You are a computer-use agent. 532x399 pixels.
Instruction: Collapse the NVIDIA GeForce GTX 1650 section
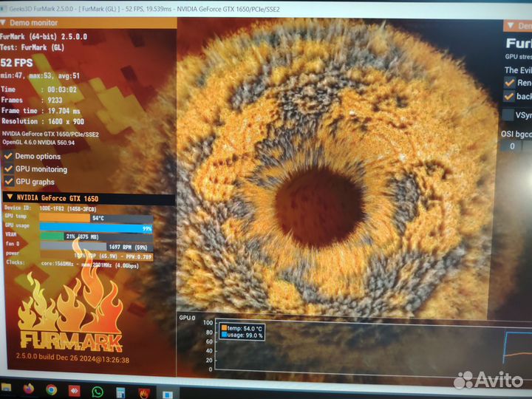(10, 197)
